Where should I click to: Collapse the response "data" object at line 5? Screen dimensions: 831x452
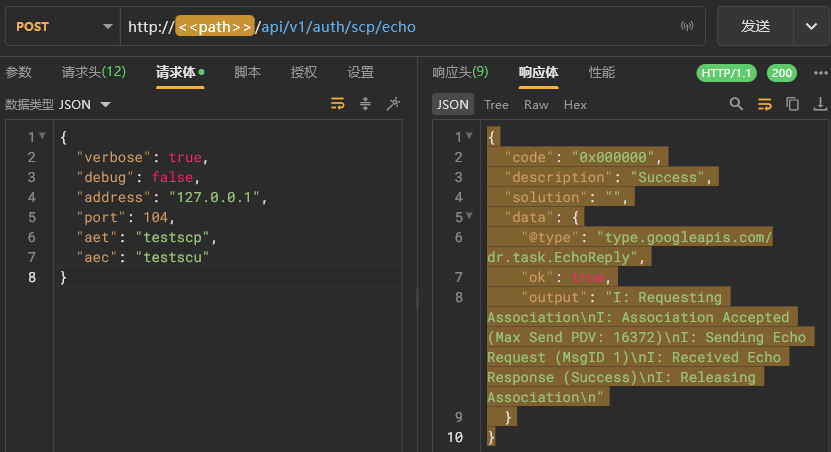[469, 217]
